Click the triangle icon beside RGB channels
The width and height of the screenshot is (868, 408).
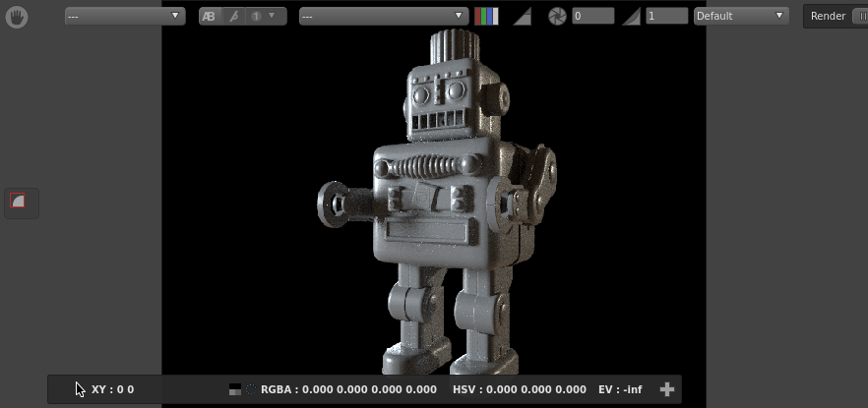(x=523, y=17)
